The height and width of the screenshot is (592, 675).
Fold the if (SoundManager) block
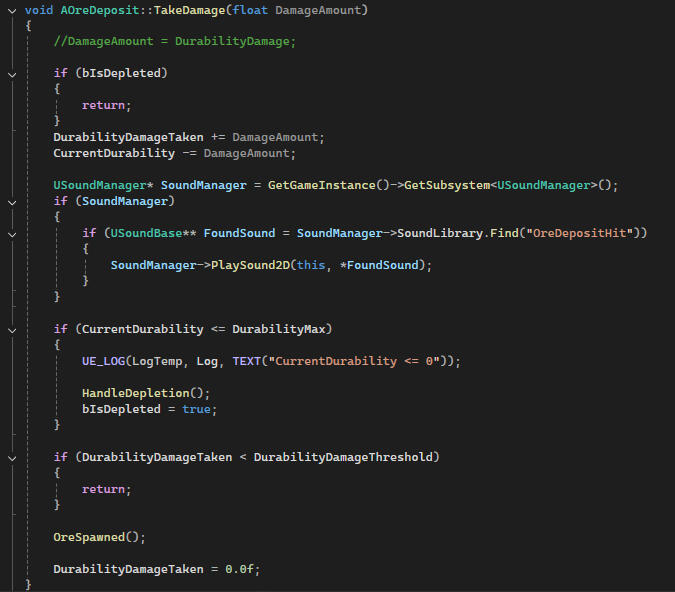pyautogui.click(x=11, y=201)
